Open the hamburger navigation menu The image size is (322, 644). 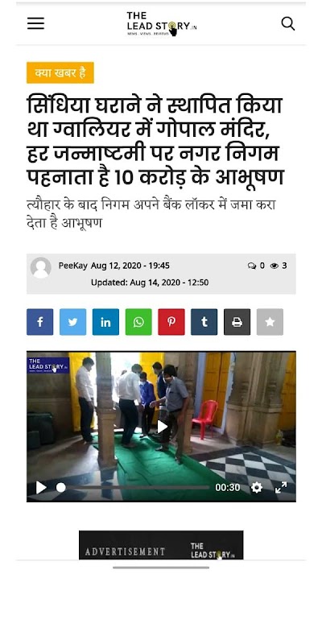35,24
